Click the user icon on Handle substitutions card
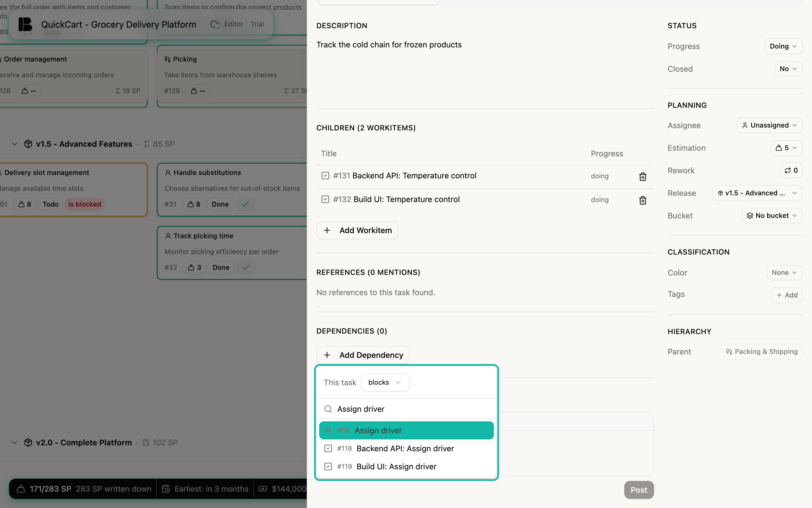The width and height of the screenshot is (812, 508). click(x=168, y=173)
